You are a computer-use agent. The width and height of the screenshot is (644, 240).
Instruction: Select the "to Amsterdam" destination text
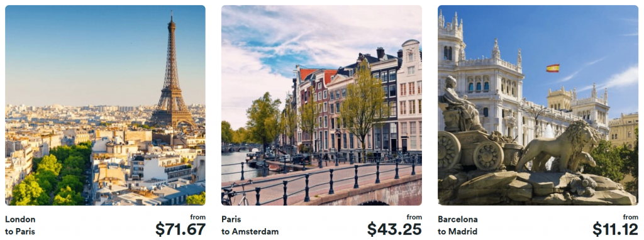[250, 232]
